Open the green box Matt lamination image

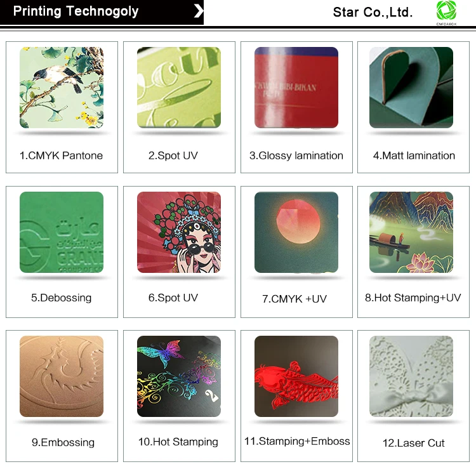[x=411, y=88]
